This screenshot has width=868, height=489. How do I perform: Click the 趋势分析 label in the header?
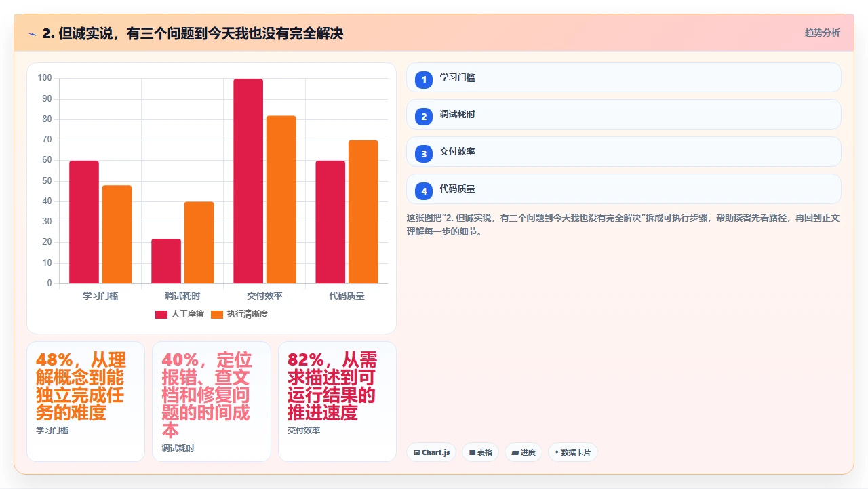pos(822,33)
